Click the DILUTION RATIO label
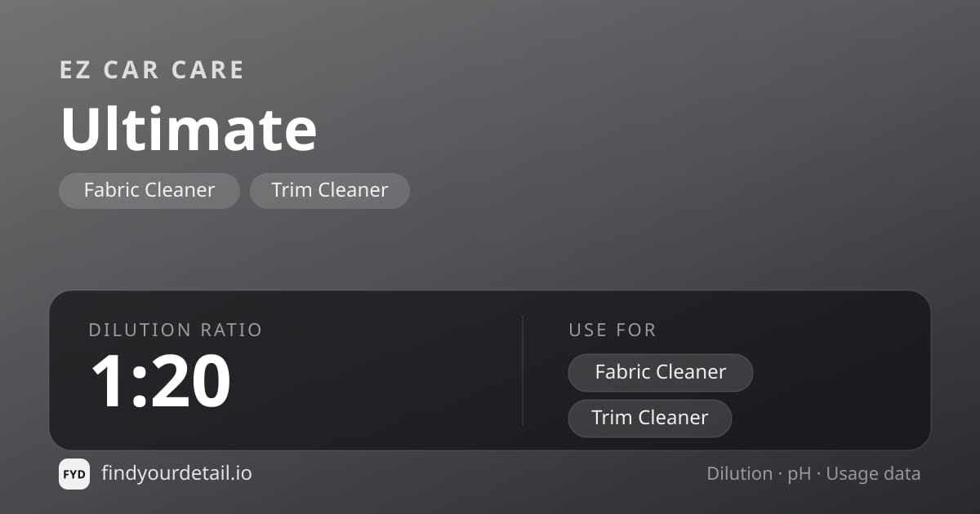 click(176, 330)
